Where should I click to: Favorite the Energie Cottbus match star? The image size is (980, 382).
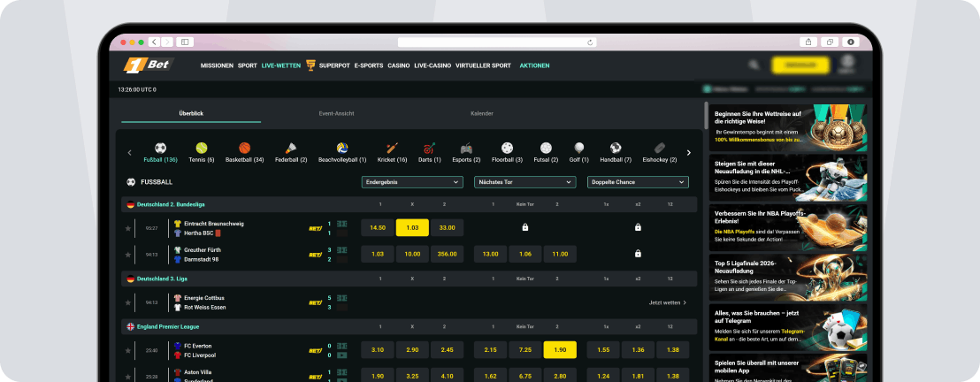click(128, 302)
